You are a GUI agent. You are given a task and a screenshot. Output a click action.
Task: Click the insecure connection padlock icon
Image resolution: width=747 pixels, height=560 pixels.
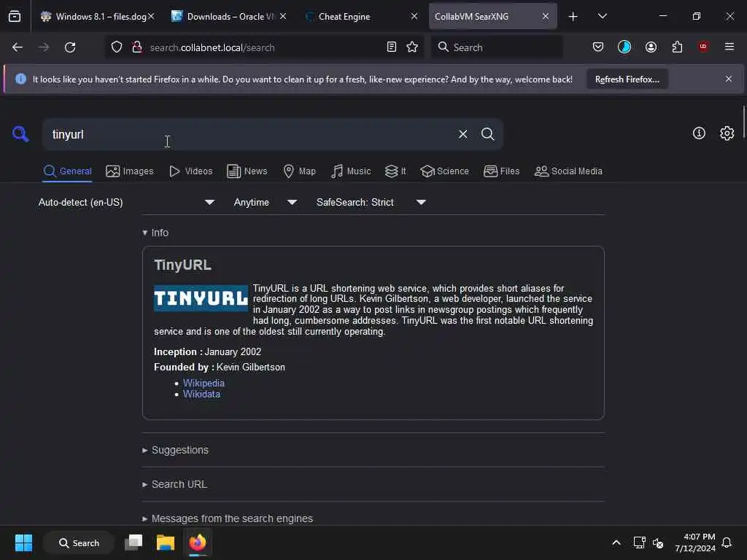pos(137,47)
